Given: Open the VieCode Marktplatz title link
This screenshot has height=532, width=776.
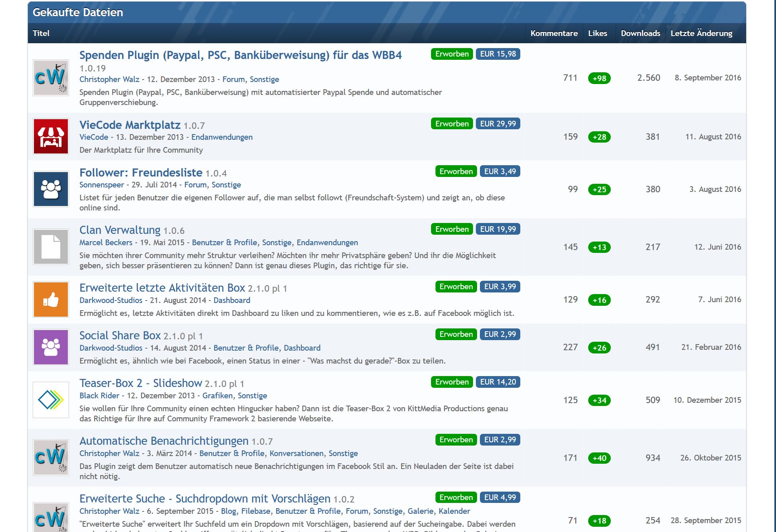Looking at the screenshot, I should click(130, 125).
